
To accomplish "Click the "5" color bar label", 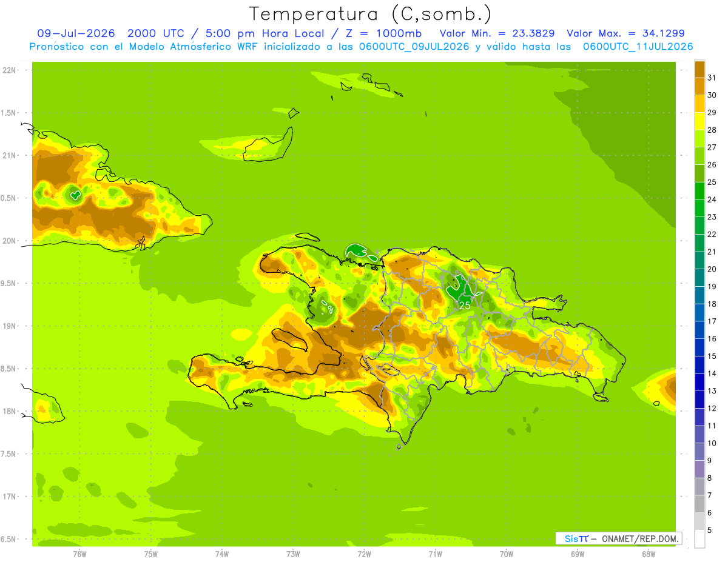I will (710, 530).
